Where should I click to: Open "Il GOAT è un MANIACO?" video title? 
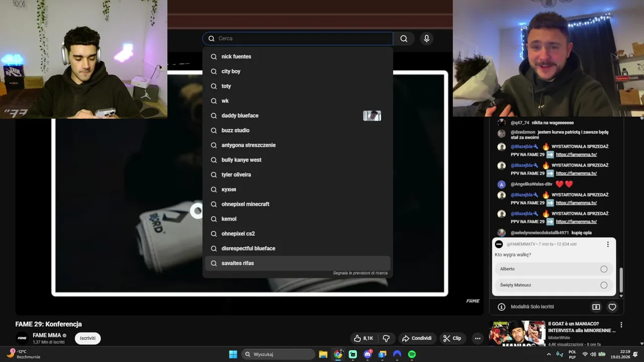[x=582, y=327]
